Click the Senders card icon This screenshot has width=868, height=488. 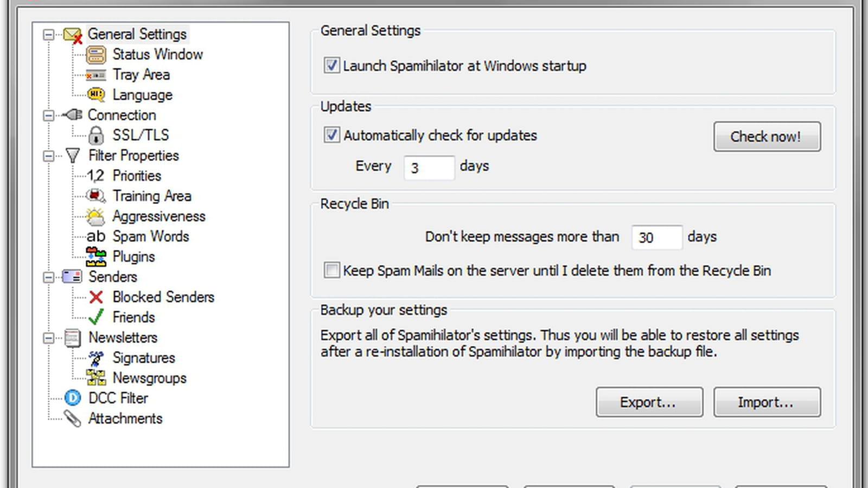pos(72,277)
